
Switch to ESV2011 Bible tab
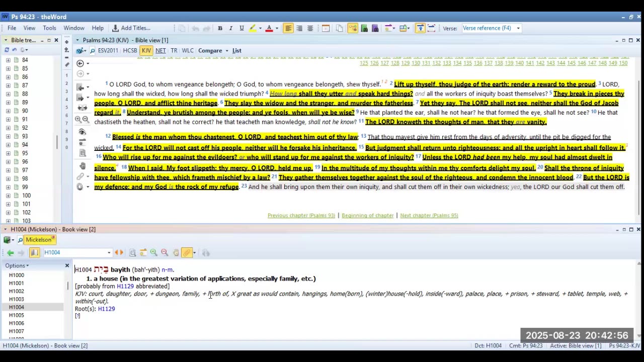(x=108, y=51)
